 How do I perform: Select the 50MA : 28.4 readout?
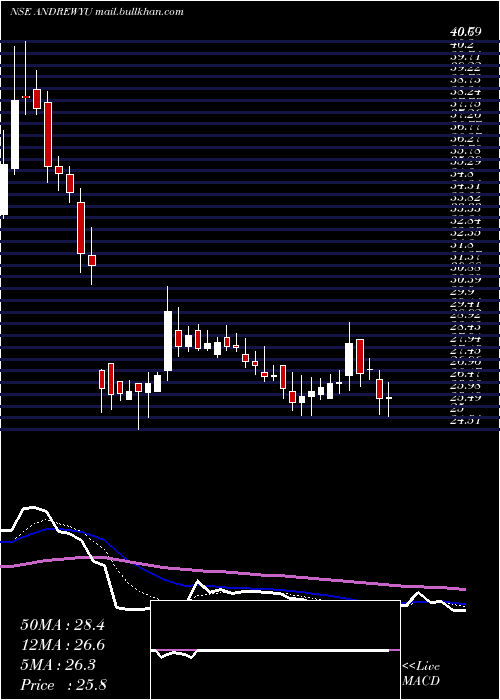[62, 625]
